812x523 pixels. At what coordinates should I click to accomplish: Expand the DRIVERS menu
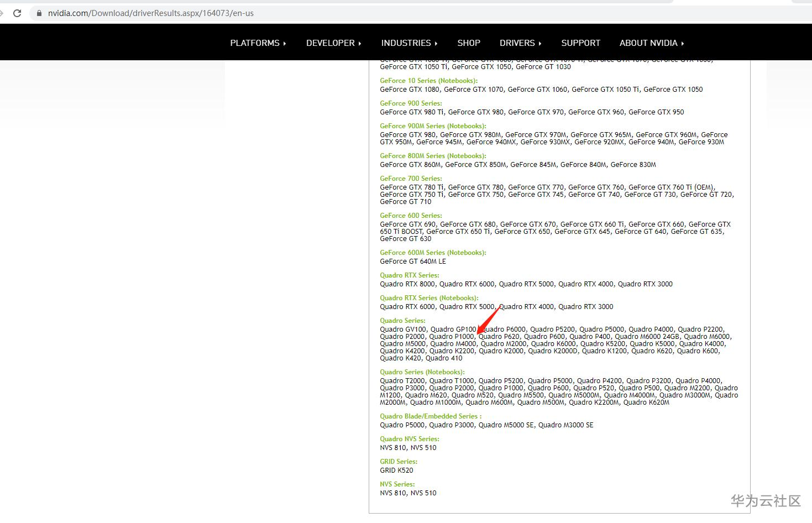click(x=521, y=43)
